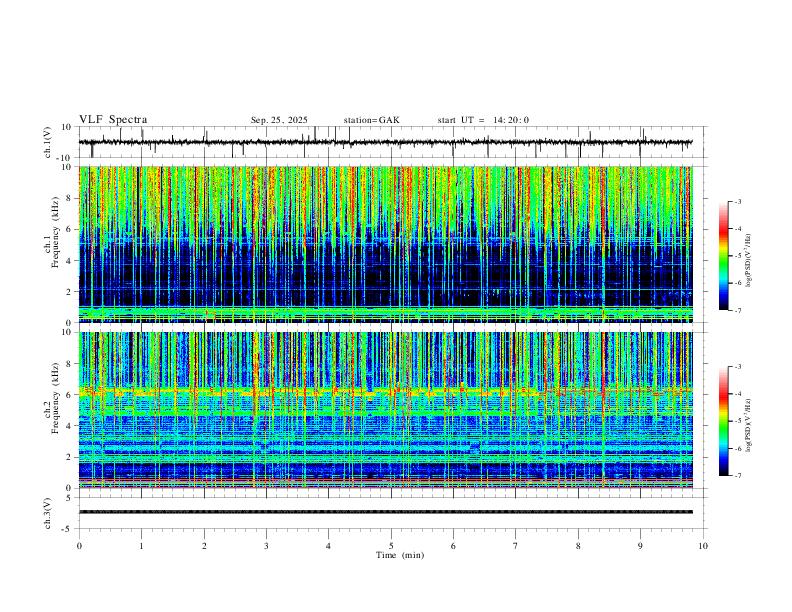Click the "8" kHz tick on ch.1 spectrogram axis
The width and height of the screenshot is (792, 612).
click(x=69, y=198)
